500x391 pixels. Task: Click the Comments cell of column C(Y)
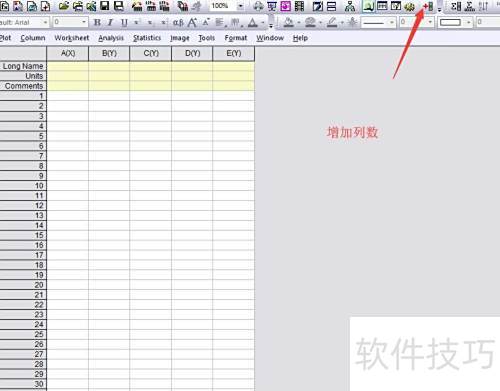151,86
